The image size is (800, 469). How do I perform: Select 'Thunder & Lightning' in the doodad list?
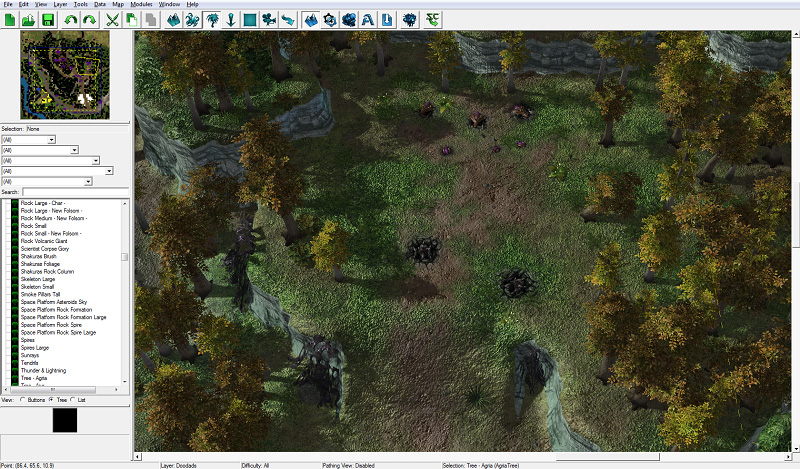pyautogui.click(x=43, y=371)
